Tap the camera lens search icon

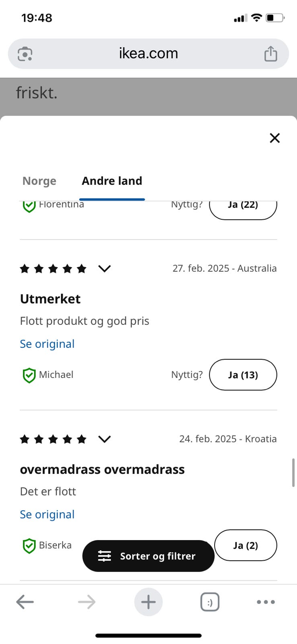pos(25,54)
